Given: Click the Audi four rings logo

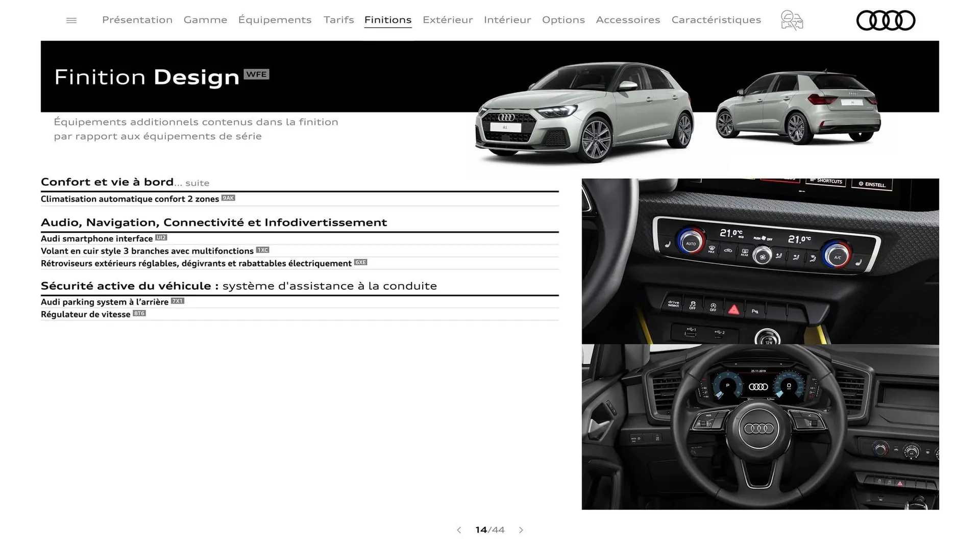Looking at the screenshot, I should 886,20.
